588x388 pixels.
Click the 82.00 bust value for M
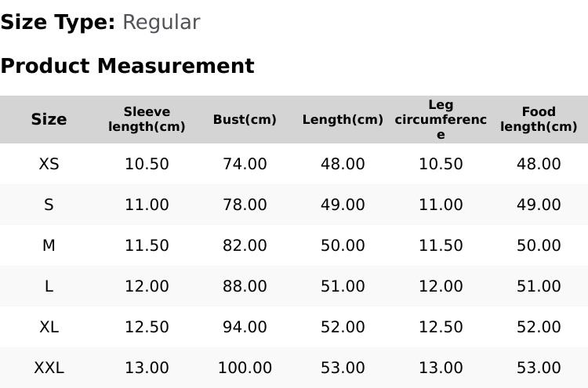click(x=245, y=245)
